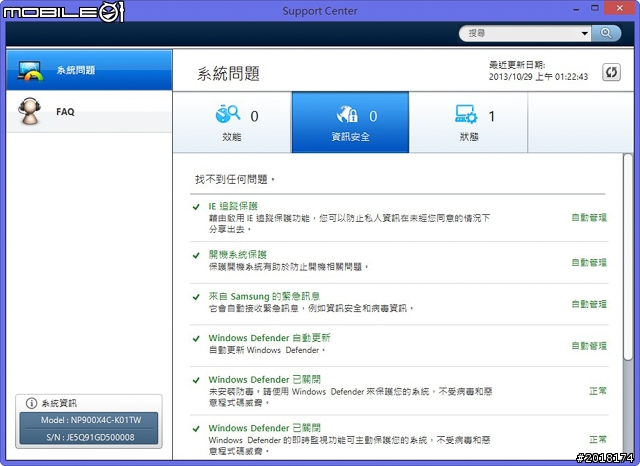
Task: Minimize the Support Center window
Action: pyautogui.click(x=576, y=9)
